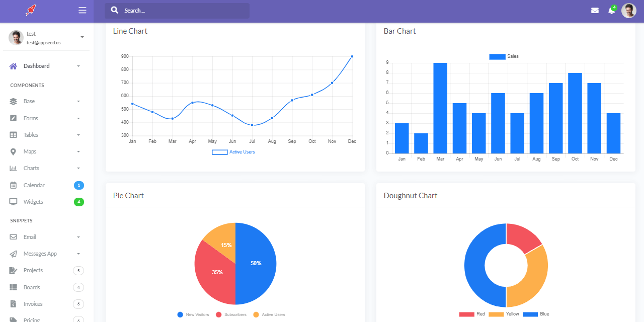Open the Calendar icon in the sidebar
The width and height of the screenshot is (644, 322).
coord(13,185)
